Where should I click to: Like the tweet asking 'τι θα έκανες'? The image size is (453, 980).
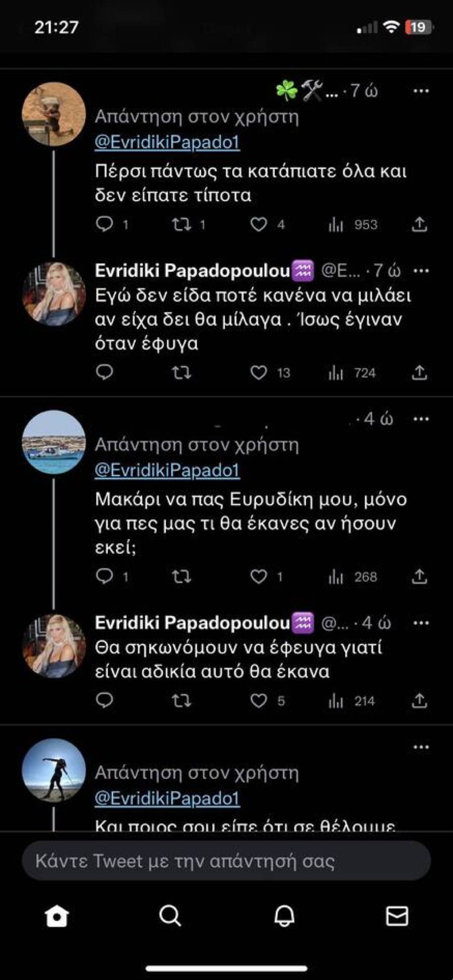260,577
